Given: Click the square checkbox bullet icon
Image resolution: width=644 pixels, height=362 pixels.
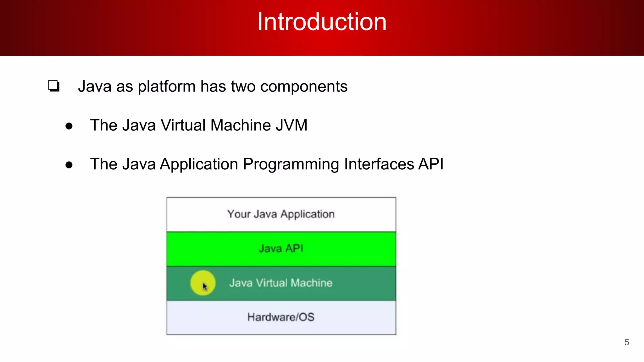Looking at the screenshot, I should click(54, 86).
